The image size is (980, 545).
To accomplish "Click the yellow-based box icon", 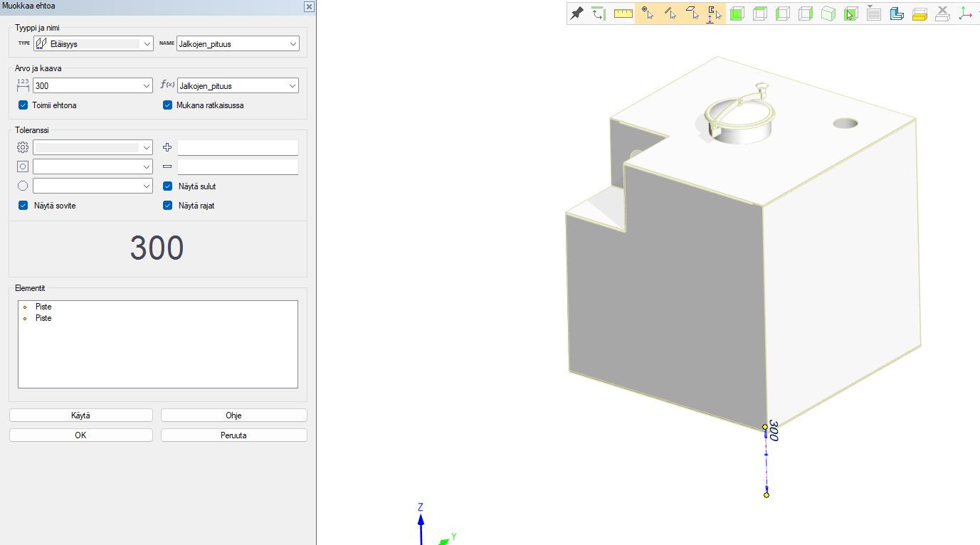I will point(920,14).
